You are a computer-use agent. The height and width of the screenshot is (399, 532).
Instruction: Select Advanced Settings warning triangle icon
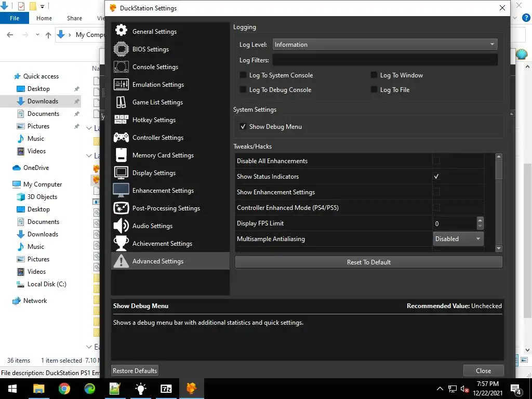[x=121, y=261]
